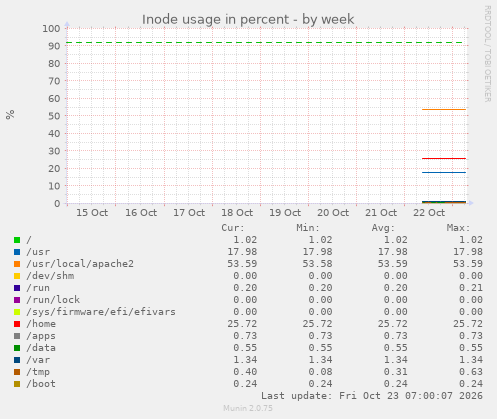
Task: Click the lime swatch for /sys/firmware/efi/efivars
Action: pos(17,312)
